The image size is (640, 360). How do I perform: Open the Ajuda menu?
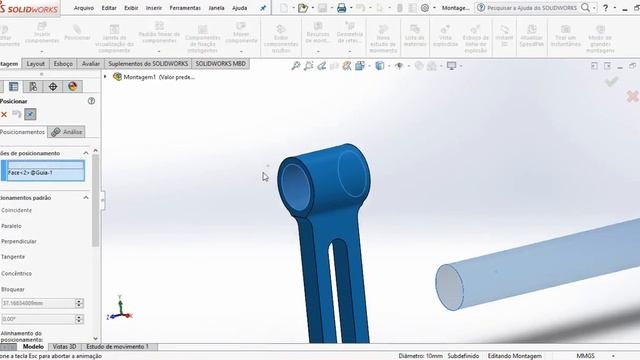point(239,8)
